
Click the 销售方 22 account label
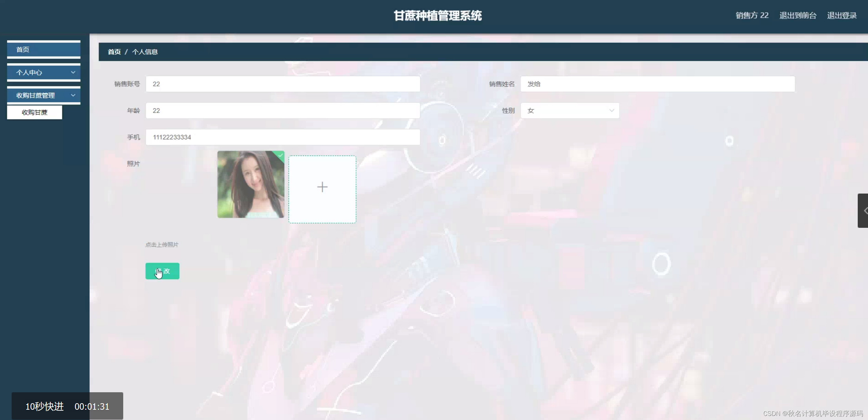click(x=752, y=15)
